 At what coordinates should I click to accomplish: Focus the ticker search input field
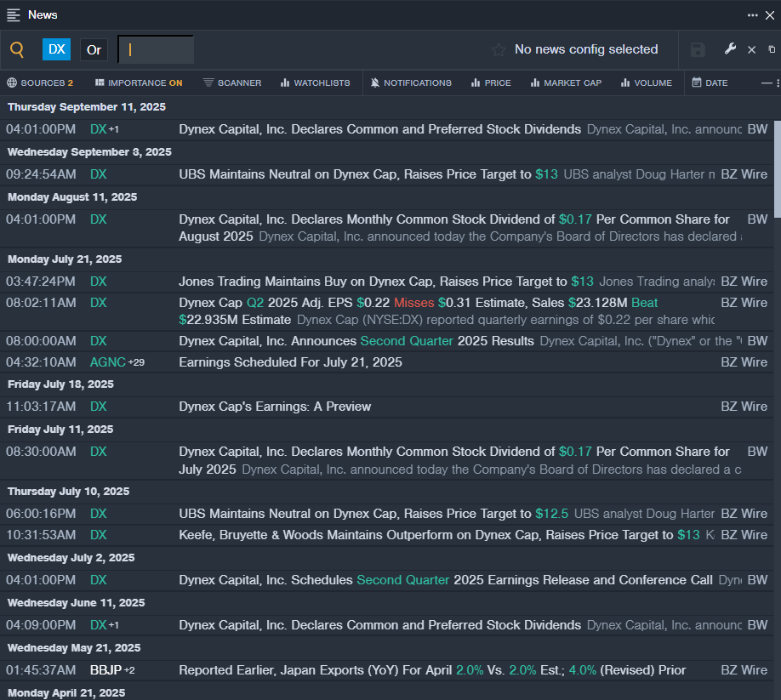157,49
